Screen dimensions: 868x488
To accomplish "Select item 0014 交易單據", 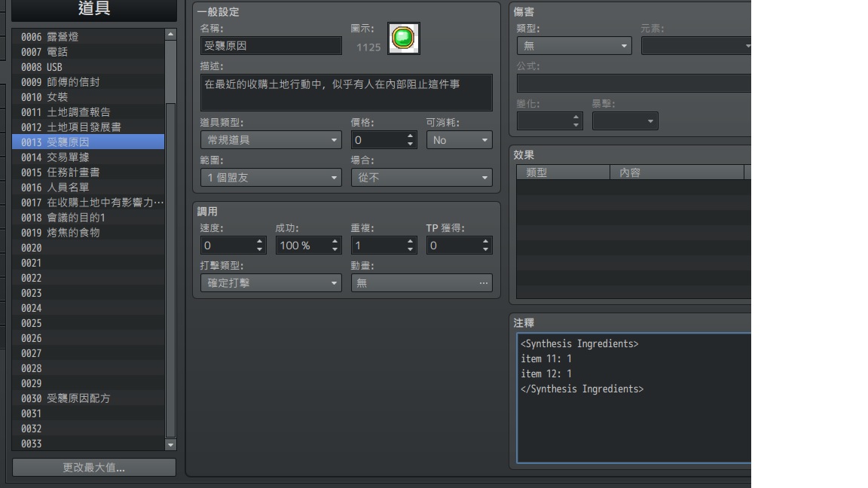I will [x=88, y=157].
